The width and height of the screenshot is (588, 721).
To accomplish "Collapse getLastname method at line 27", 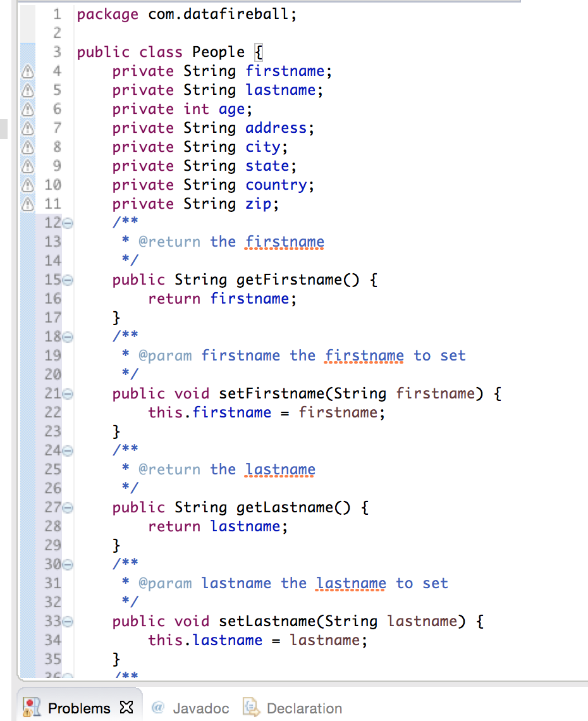I will 68,508.
